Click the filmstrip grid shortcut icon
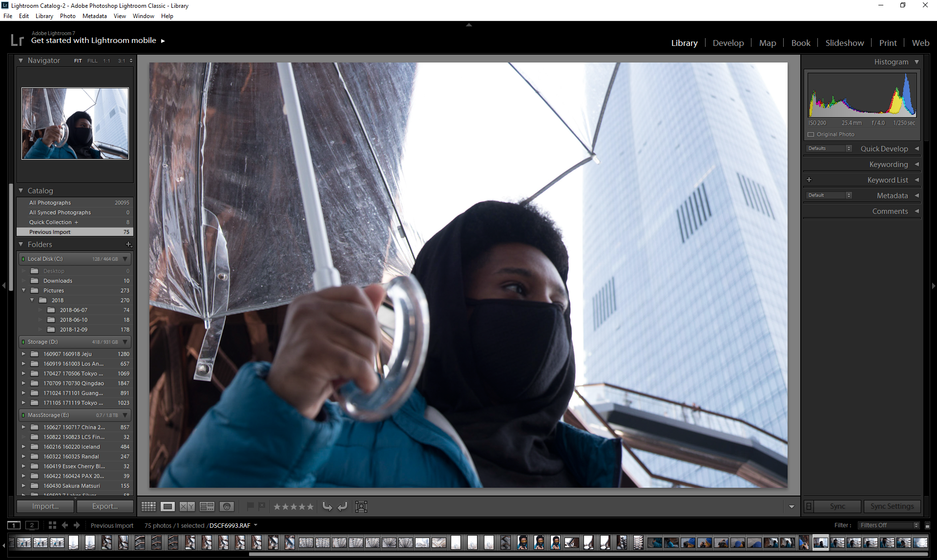Viewport: 937px width, 560px height. coord(52,525)
